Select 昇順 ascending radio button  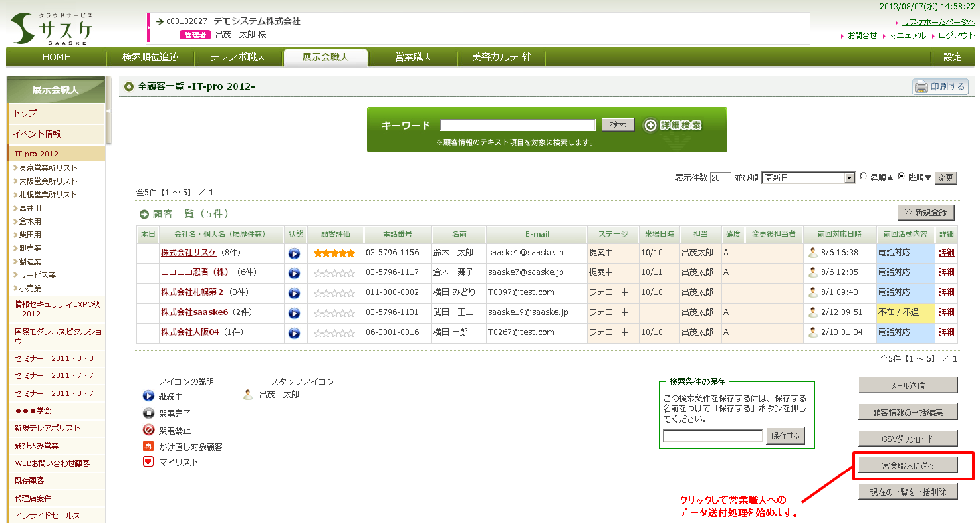pos(864,177)
